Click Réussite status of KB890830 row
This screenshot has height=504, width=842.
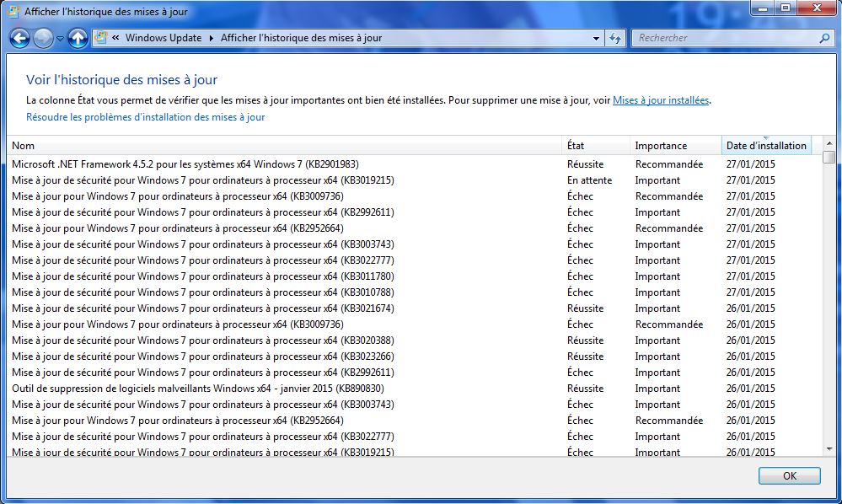(585, 389)
